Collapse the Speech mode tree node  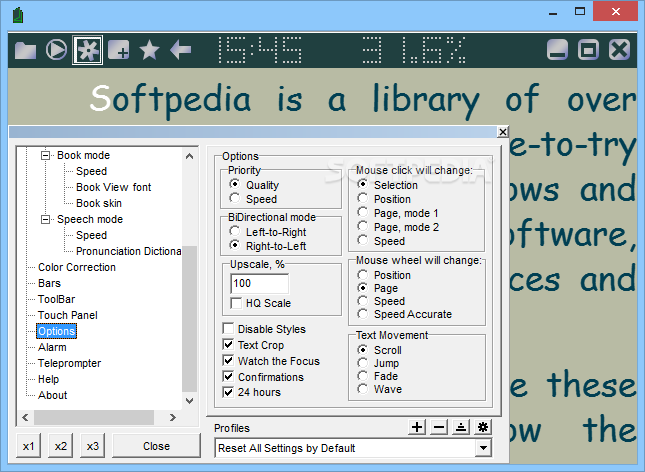tap(45, 219)
